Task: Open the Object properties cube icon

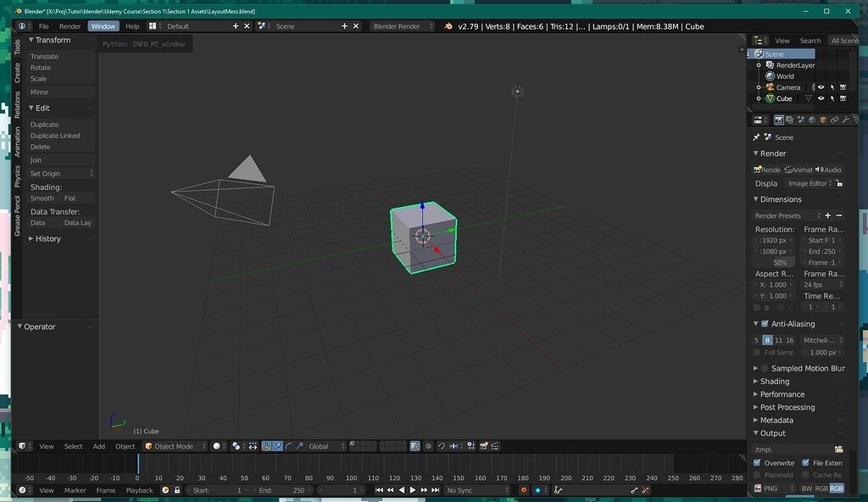Action: coord(823,120)
